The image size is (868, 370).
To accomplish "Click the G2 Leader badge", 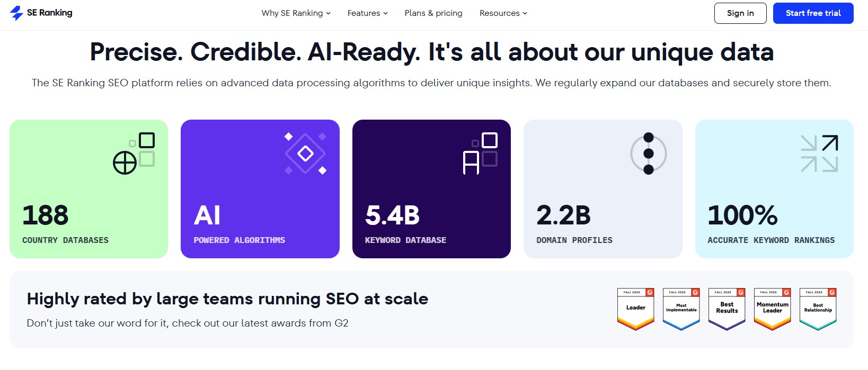I will point(635,309).
